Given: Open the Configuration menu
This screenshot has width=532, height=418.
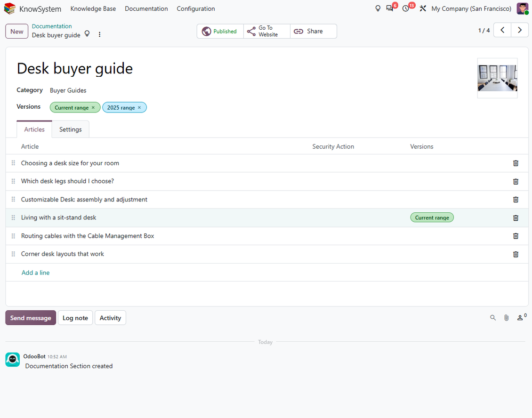Looking at the screenshot, I should [196, 8].
